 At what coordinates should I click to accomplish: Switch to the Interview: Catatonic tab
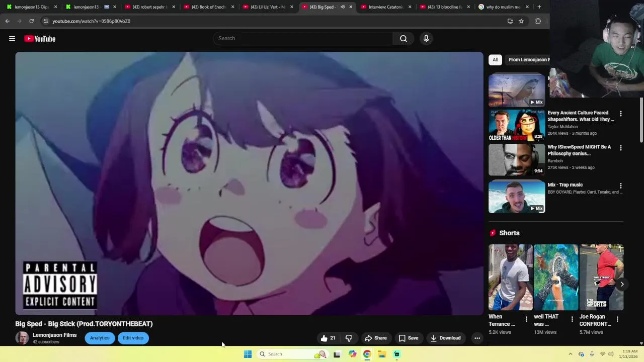tap(385, 7)
